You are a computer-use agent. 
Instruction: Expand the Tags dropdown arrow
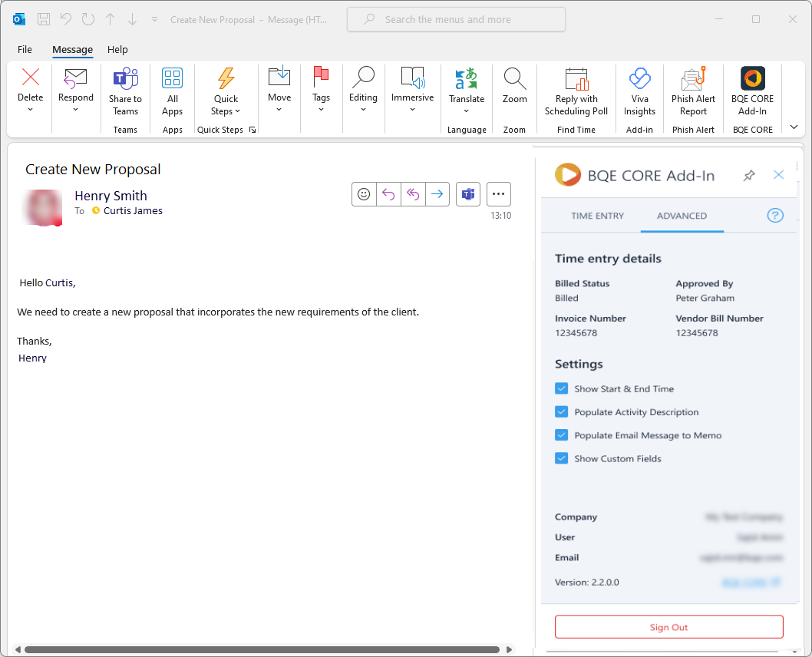pos(321,110)
